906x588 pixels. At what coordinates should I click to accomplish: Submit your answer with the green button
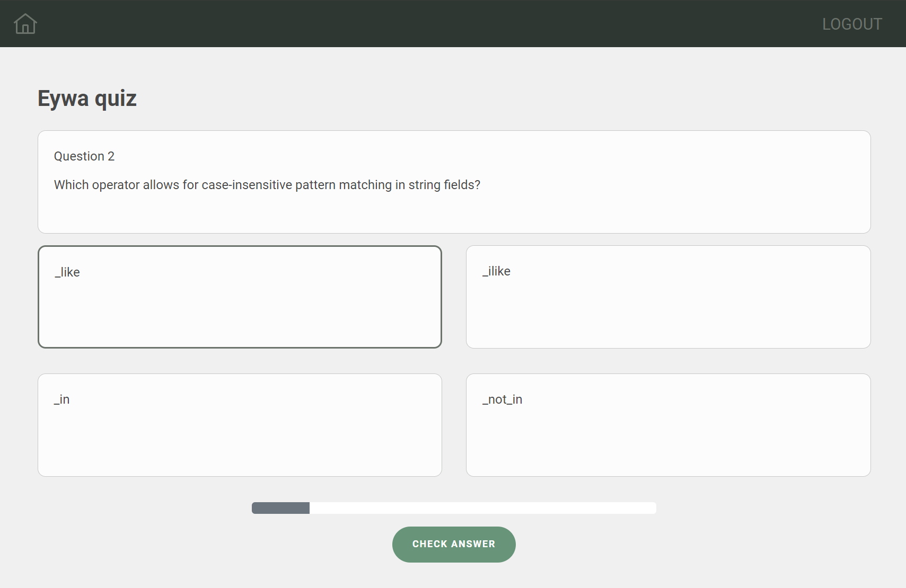click(x=453, y=544)
